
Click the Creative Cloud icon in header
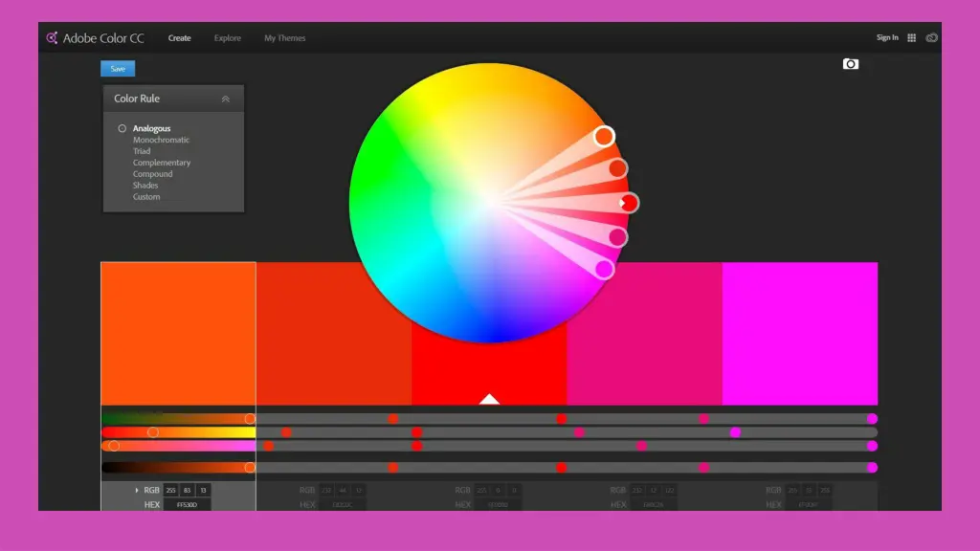pyautogui.click(x=931, y=38)
